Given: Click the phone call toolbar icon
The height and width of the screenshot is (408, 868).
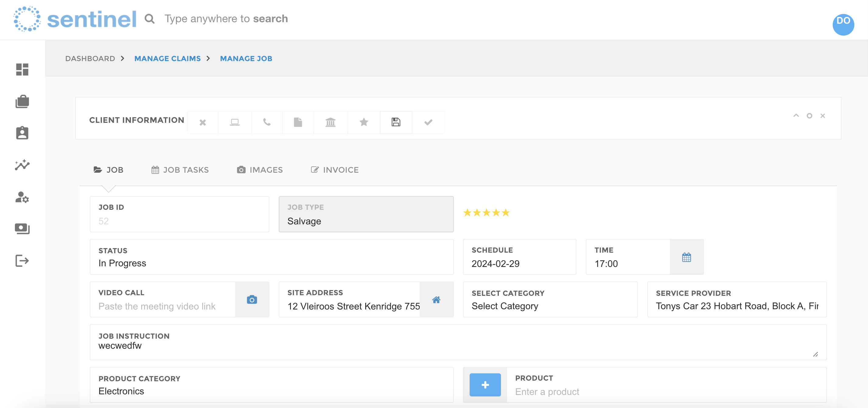Looking at the screenshot, I should [x=267, y=122].
